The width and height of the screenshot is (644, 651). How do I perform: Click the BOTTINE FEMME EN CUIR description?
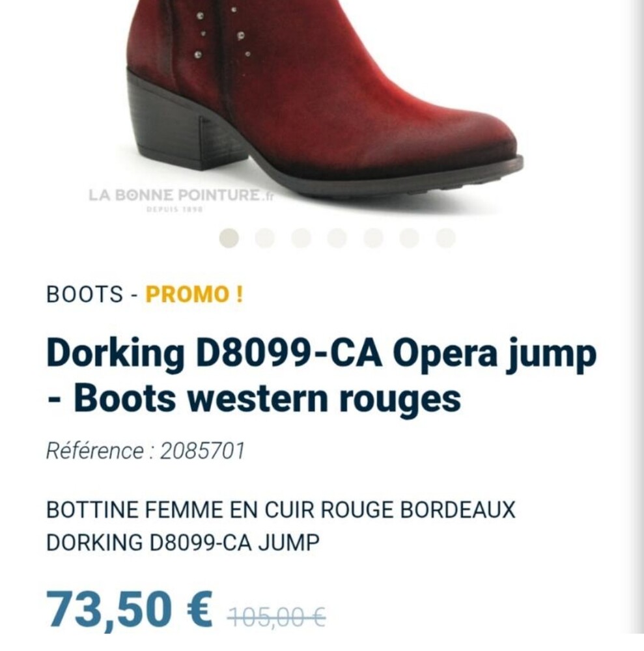(x=281, y=526)
